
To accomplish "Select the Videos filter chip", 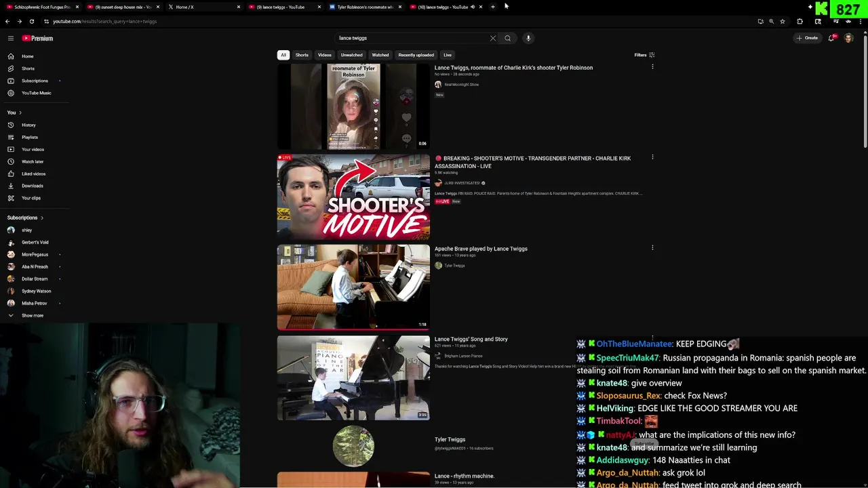I will [325, 55].
